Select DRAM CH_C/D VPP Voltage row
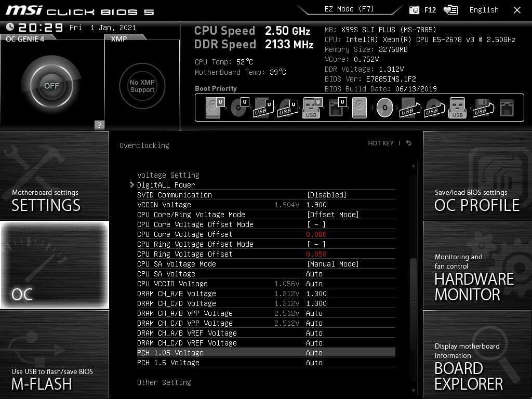The image size is (532, 399). pyautogui.click(x=266, y=323)
